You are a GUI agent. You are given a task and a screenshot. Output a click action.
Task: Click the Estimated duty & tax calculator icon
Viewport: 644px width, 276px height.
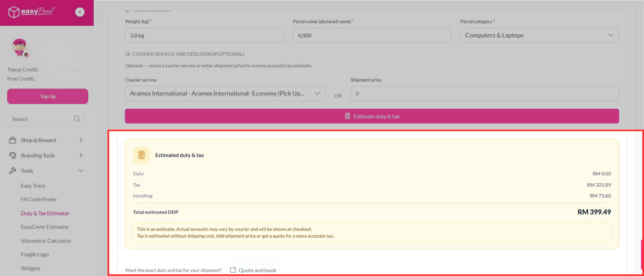142,155
